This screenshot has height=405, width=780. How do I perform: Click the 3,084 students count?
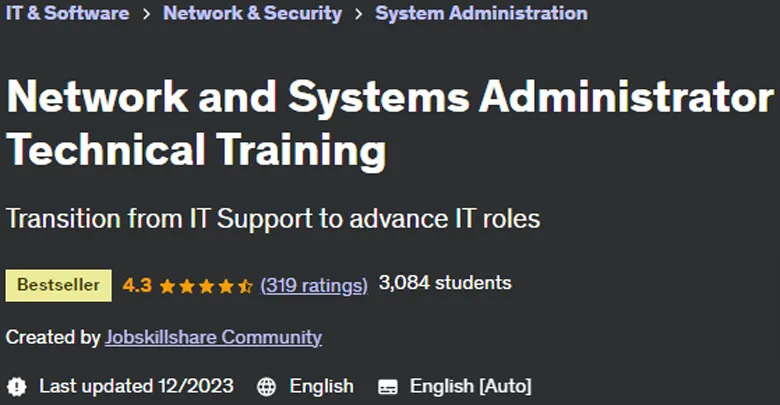pyautogui.click(x=445, y=283)
